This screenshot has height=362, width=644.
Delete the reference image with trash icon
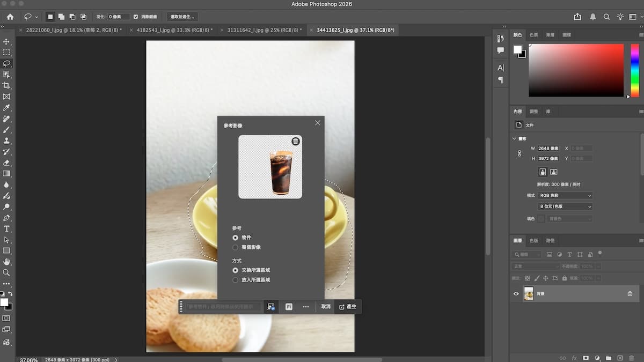(295, 141)
